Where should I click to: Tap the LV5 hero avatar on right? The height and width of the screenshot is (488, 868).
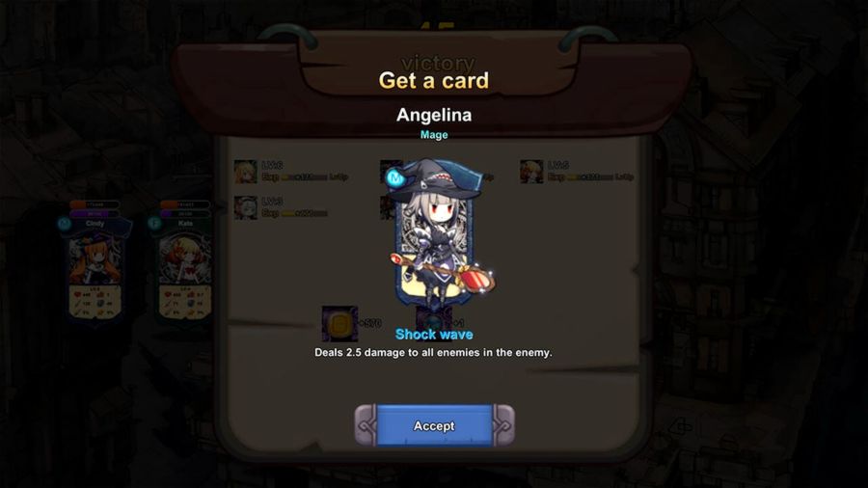[x=531, y=172]
